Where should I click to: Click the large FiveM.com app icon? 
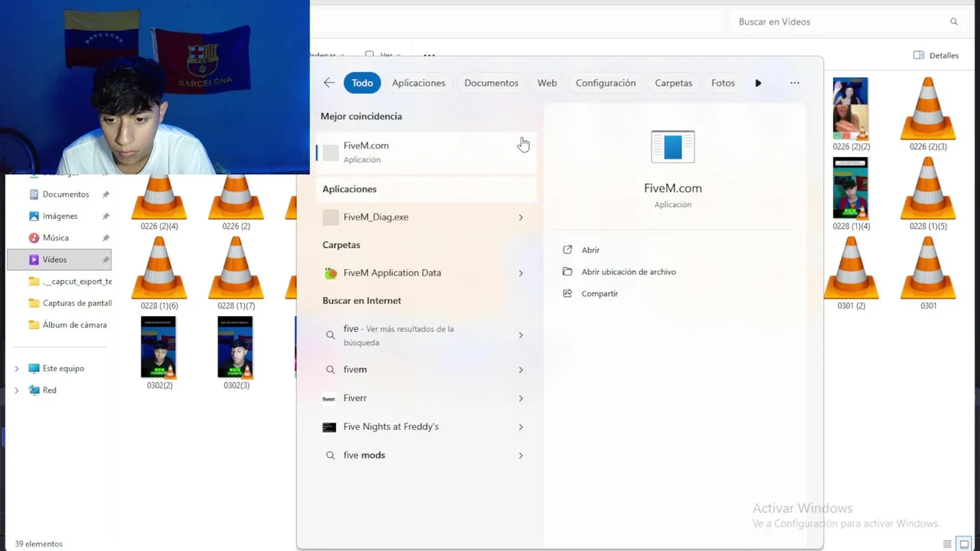coord(673,147)
